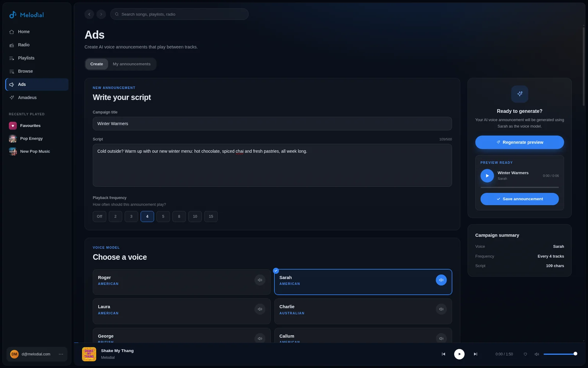The width and height of the screenshot is (588, 368).
Task: Select the Laura voice card
Action: pyautogui.click(x=182, y=311)
